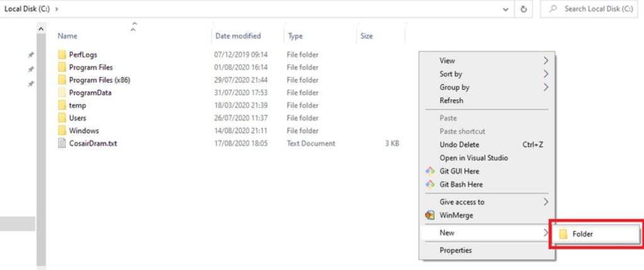644x270 pixels.
Task: Expand the New submenu arrow
Action: pos(546,233)
